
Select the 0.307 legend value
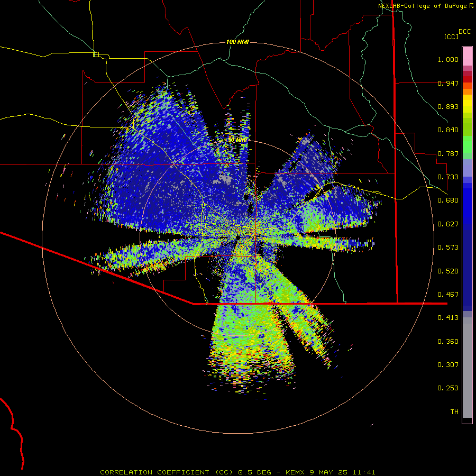(448, 365)
